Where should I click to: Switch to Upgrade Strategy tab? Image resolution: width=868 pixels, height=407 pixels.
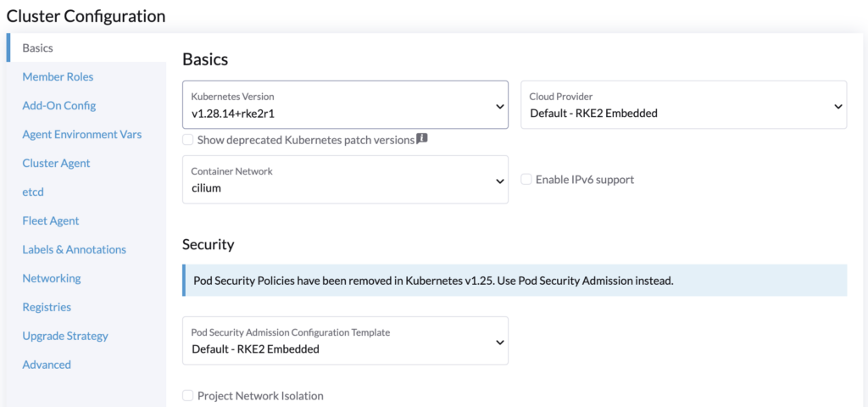coord(65,336)
